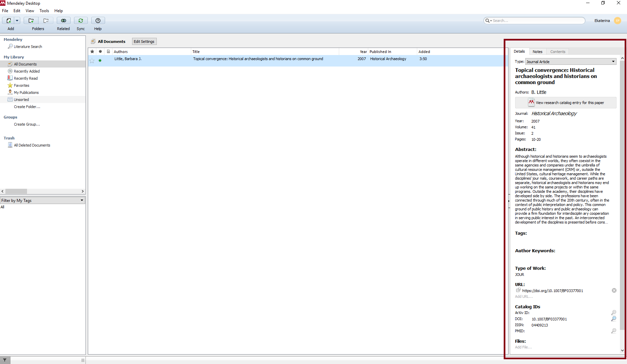This screenshot has width=627, height=364.
Task: Select the Unsorted folder
Action: (21, 100)
